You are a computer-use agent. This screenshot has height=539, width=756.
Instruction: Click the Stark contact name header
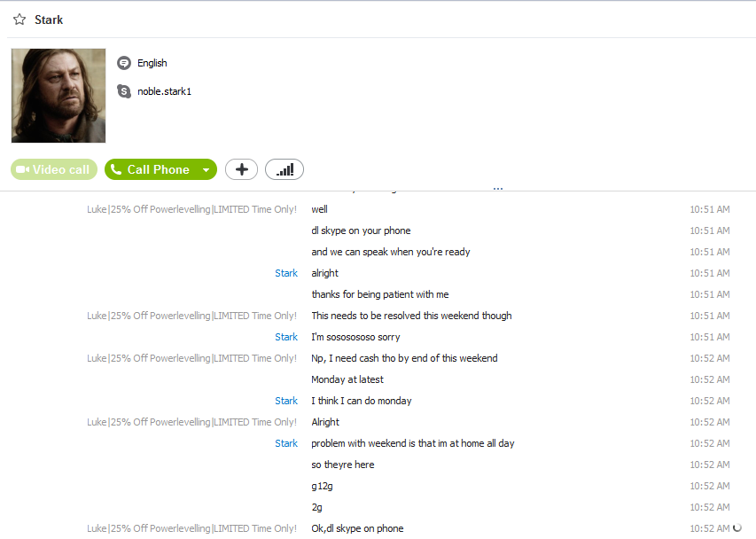pyautogui.click(x=49, y=20)
